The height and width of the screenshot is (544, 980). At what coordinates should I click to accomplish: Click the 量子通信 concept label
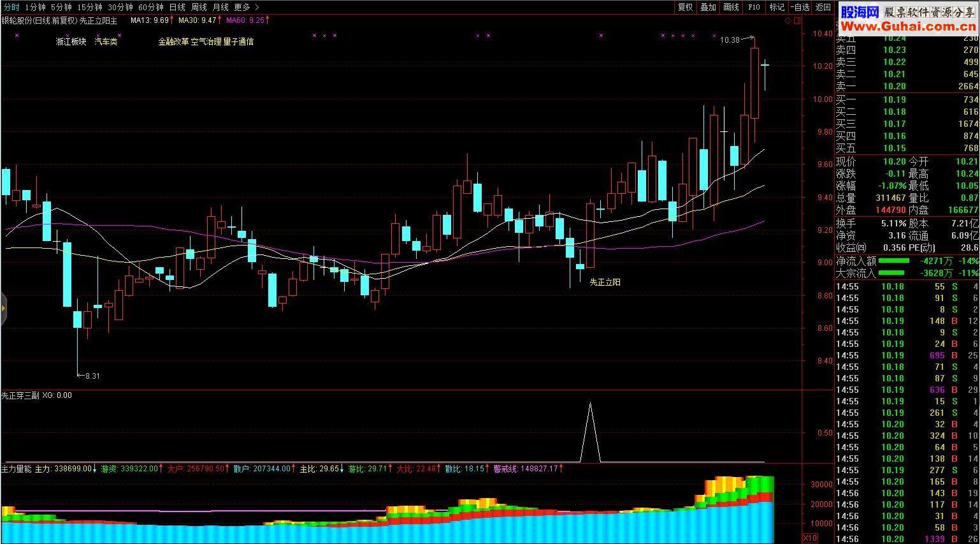pos(238,41)
